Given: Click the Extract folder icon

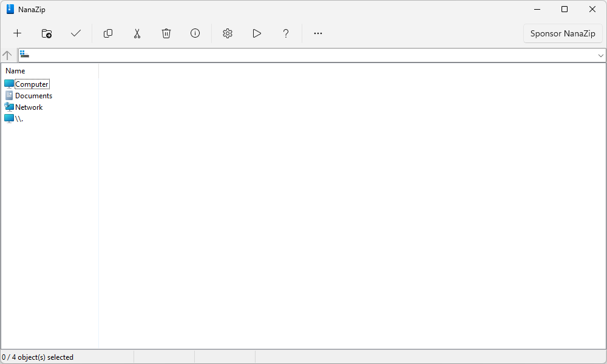Looking at the screenshot, I should [47, 33].
